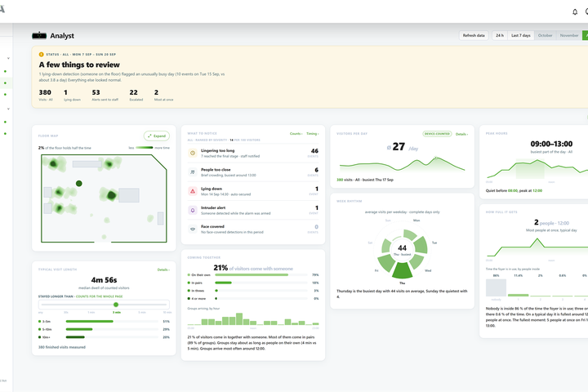Collapse the lower sidebar section chevron
The height and width of the screenshot is (392, 588).
point(8,109)
